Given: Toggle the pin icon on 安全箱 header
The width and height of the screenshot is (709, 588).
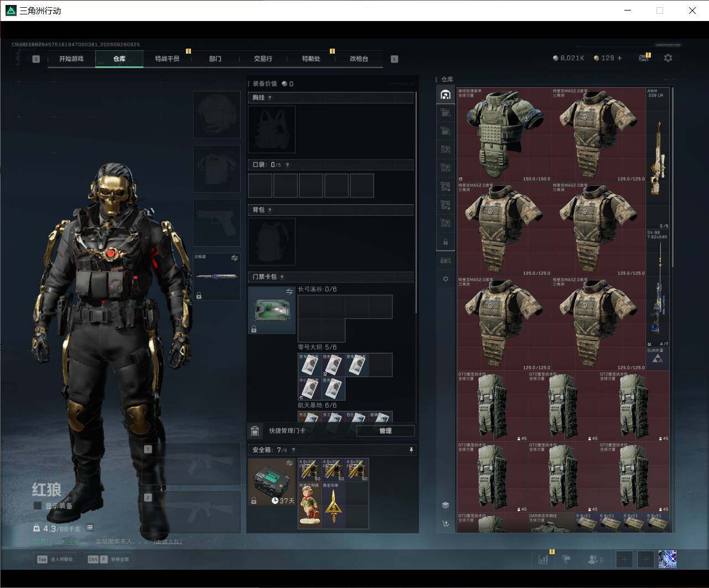Looking at the screenshot, I should 411,450.
